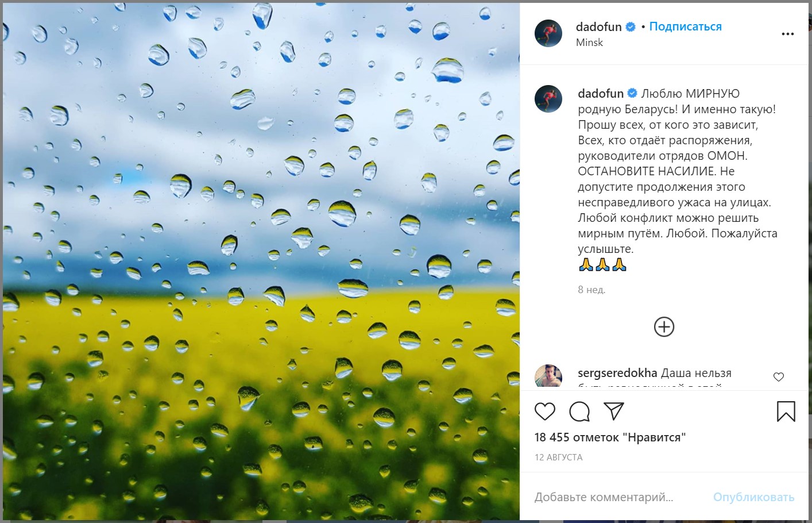Click the Подписаться follow link
812x523 pixels.
coord(685,26)
